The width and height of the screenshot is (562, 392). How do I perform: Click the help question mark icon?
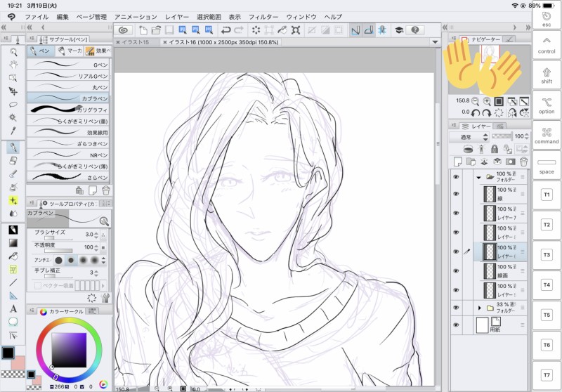click(415, 30)
